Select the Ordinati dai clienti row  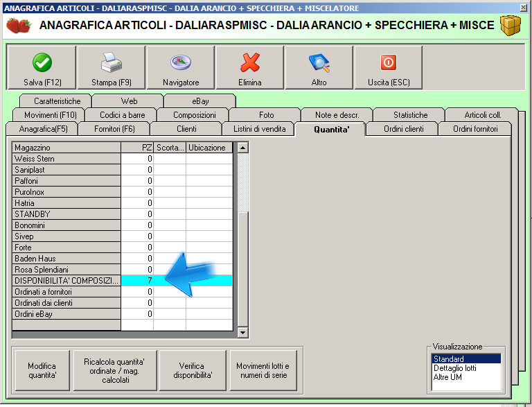coord(123,303)
